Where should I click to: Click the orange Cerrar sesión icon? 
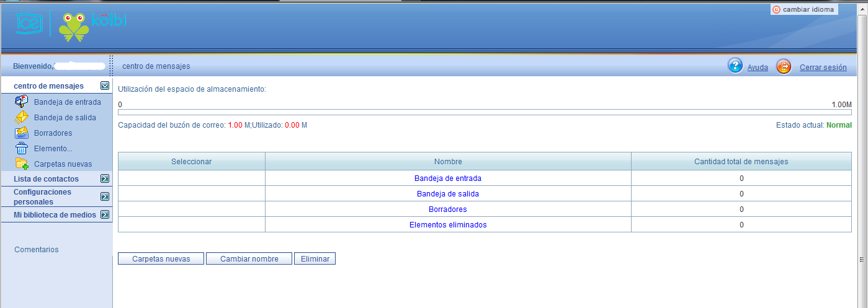(x=784, y=66)
